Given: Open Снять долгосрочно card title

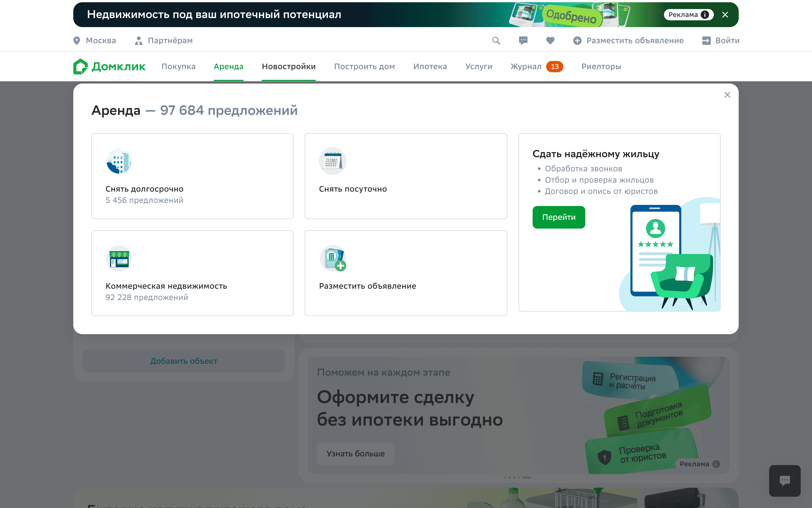Looking at the screenshot, I should [x=144, y=189].
